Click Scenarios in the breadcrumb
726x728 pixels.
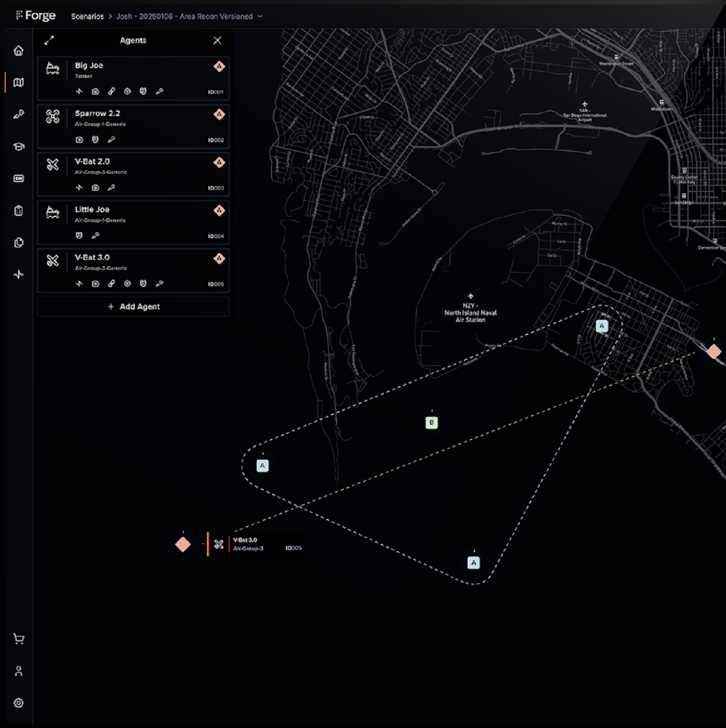click(x=87, y=17)
